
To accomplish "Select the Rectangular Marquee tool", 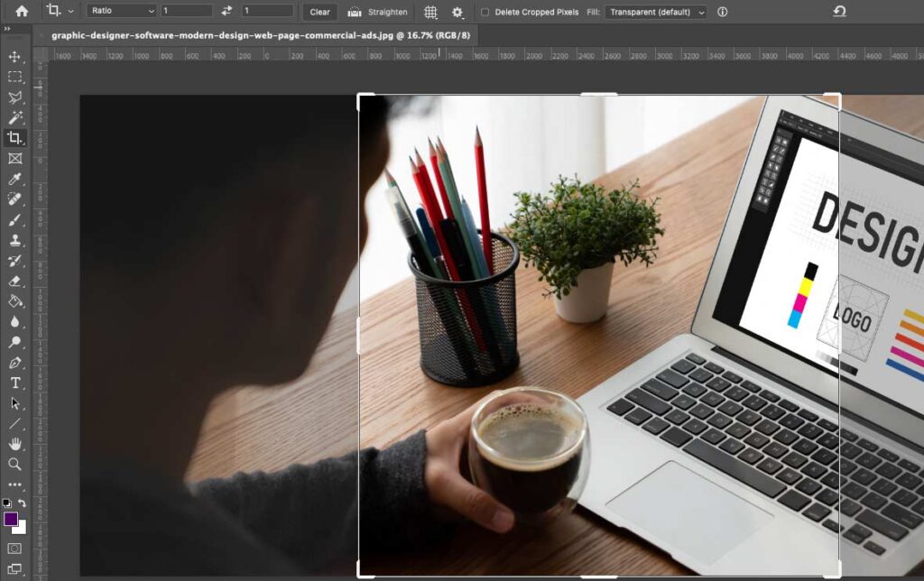I will coord(14,78).
